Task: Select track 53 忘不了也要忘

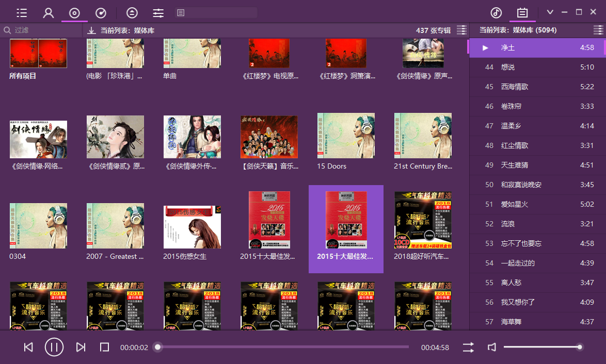Action: [537, 243]
